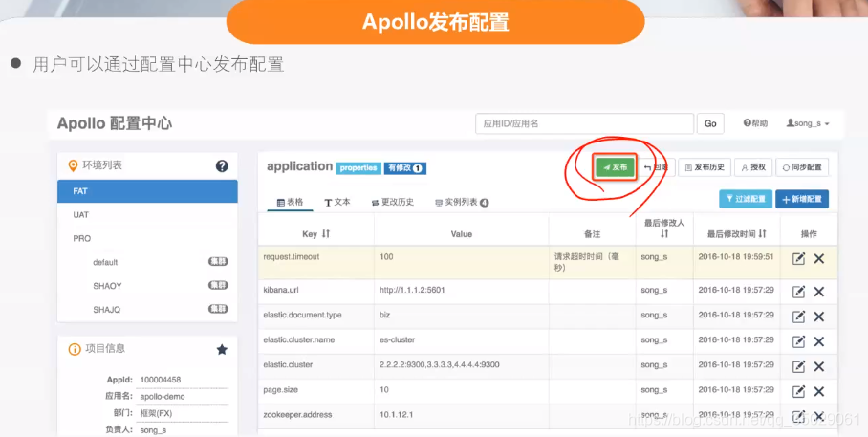The width and height of the screenshot is (868, 437).
Task: Click the properties label badge
Action: (358, 168)
